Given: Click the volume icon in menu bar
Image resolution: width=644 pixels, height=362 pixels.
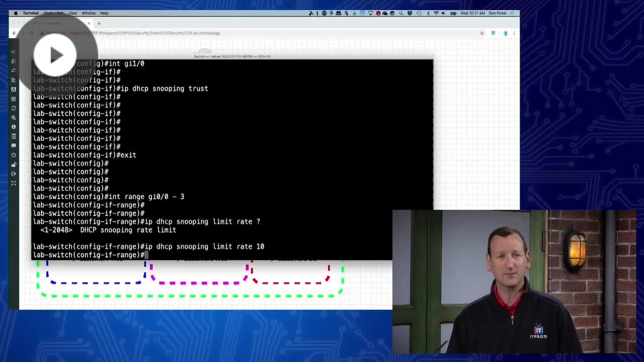Looking at the screenshot, I should pos(444,13).
